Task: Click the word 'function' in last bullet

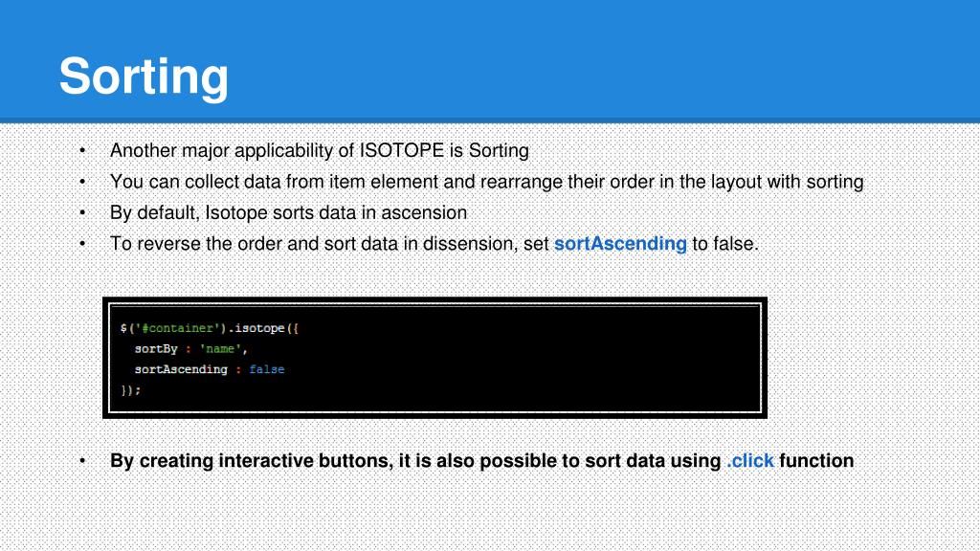Action: click(816, 461)
